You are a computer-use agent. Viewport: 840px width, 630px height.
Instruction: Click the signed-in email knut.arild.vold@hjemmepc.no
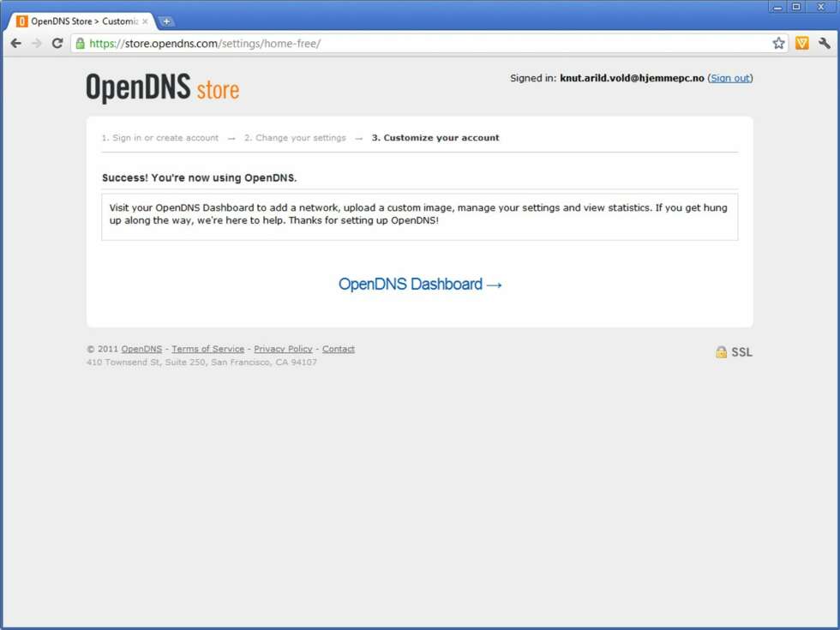point(633,78)
